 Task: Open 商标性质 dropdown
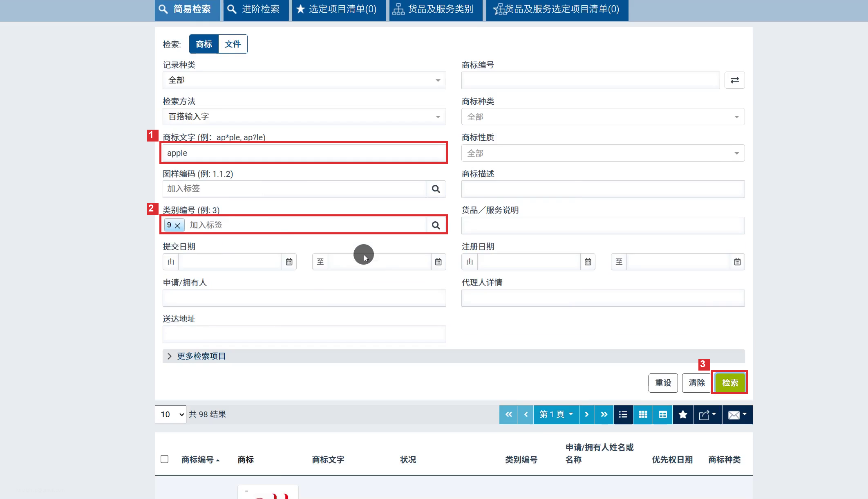(603, 153)
